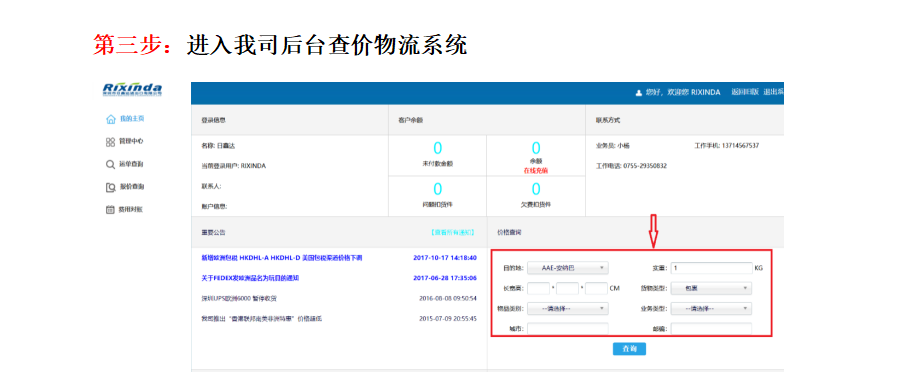Focus the 实重 weight input field

pyautogui.click(x=711, y=268)
